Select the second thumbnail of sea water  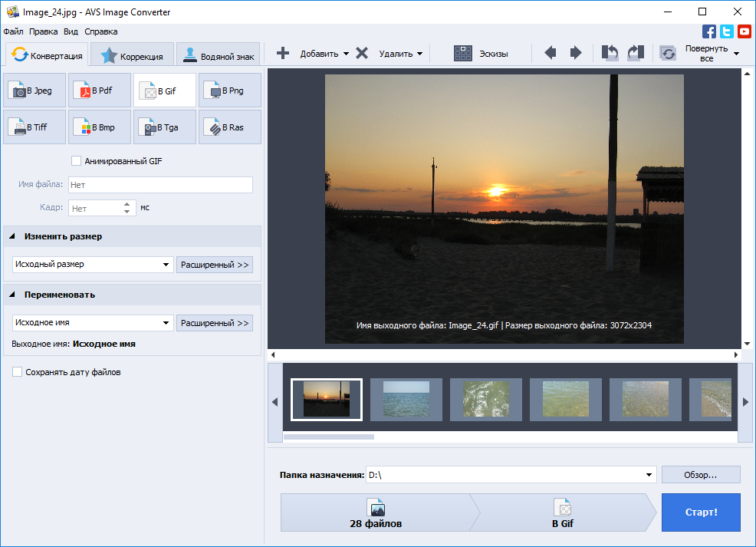(x=406, y=399)
